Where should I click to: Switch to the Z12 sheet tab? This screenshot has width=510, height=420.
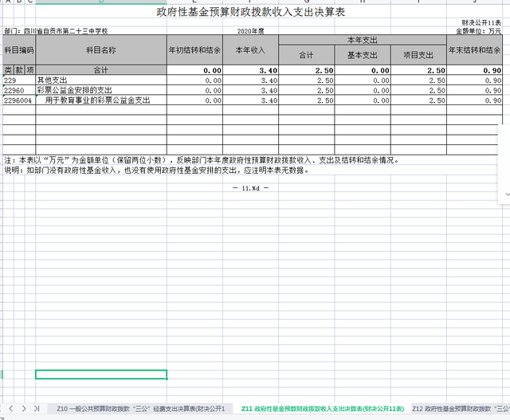click(x=461, y=408)
